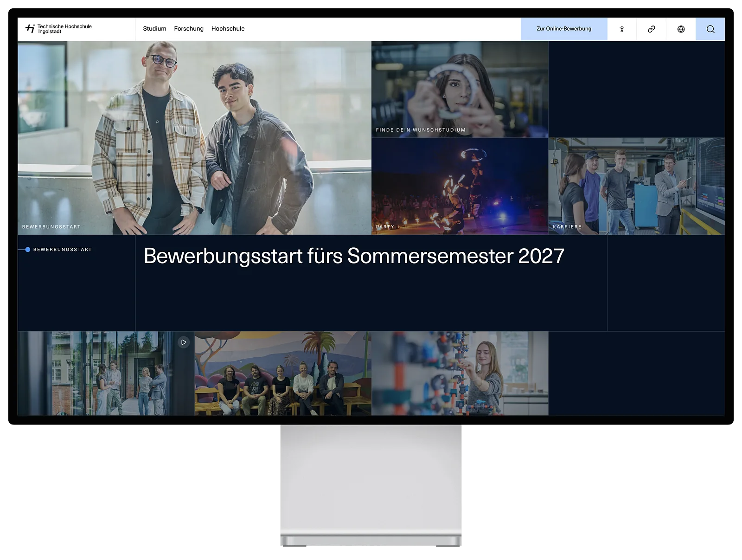Open the language globe icon
The image size is (742, 560).
(x=681, y=29)
